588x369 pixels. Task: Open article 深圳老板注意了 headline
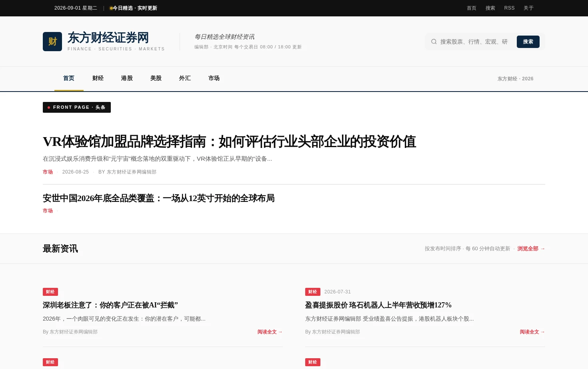point(110,305)
